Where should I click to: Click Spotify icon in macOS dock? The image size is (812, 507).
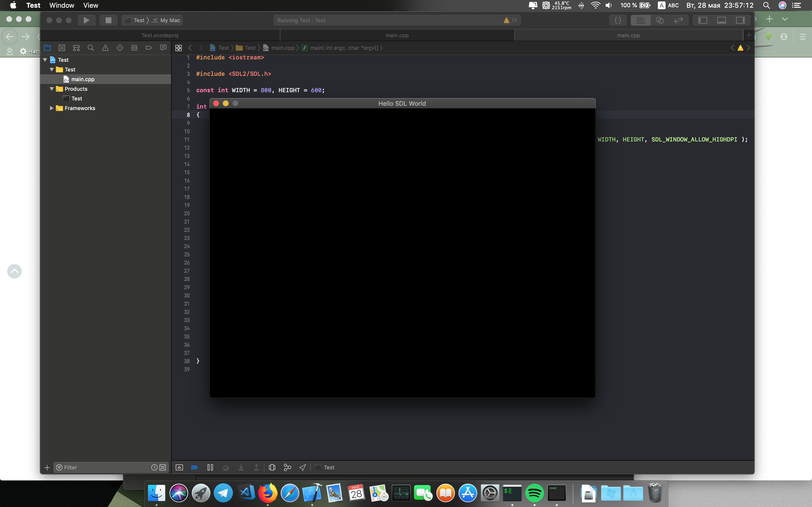pos(534,493)
